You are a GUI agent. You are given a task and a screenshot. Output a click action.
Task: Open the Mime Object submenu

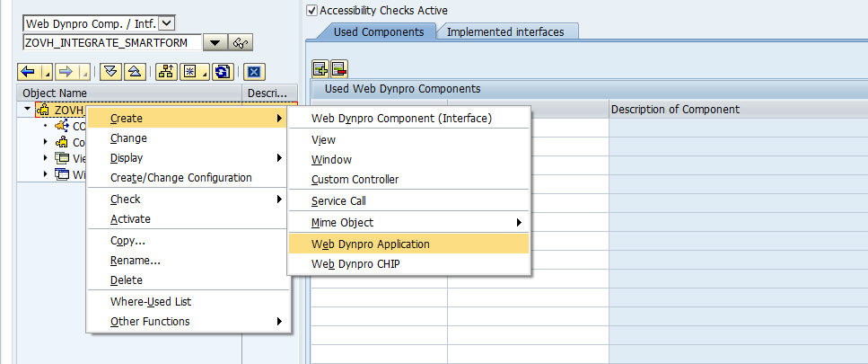(x=342, y=222)
